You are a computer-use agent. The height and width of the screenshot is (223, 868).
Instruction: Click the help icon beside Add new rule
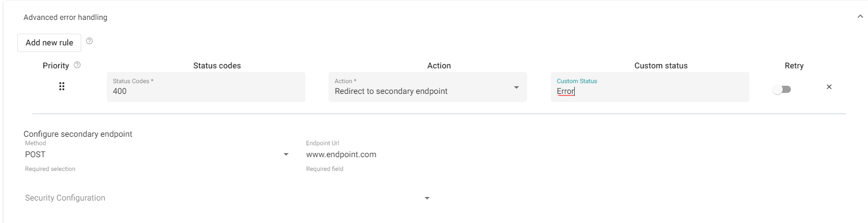89,41
